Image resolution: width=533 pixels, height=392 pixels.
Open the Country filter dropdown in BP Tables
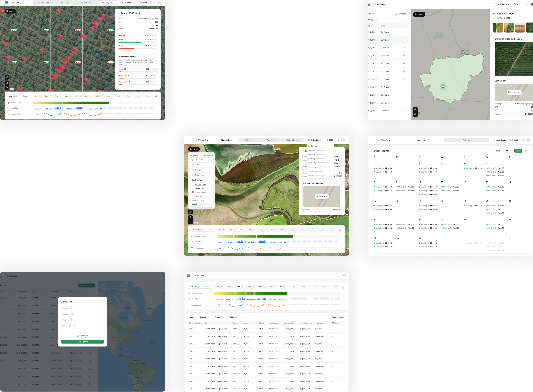(205, 317)
